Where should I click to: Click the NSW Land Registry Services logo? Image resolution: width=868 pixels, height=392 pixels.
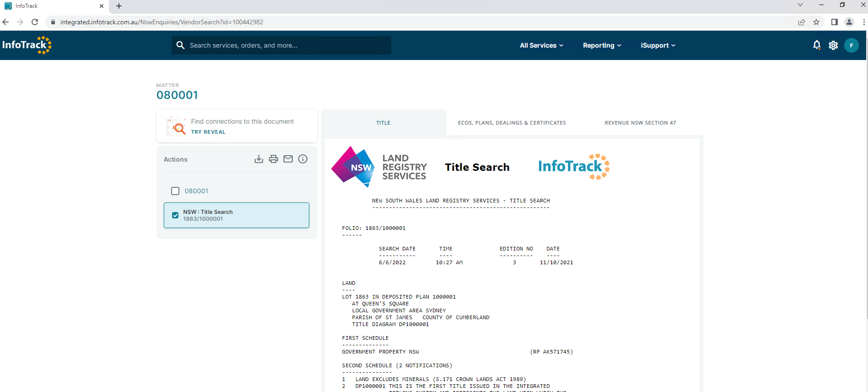tap(379, 167)
